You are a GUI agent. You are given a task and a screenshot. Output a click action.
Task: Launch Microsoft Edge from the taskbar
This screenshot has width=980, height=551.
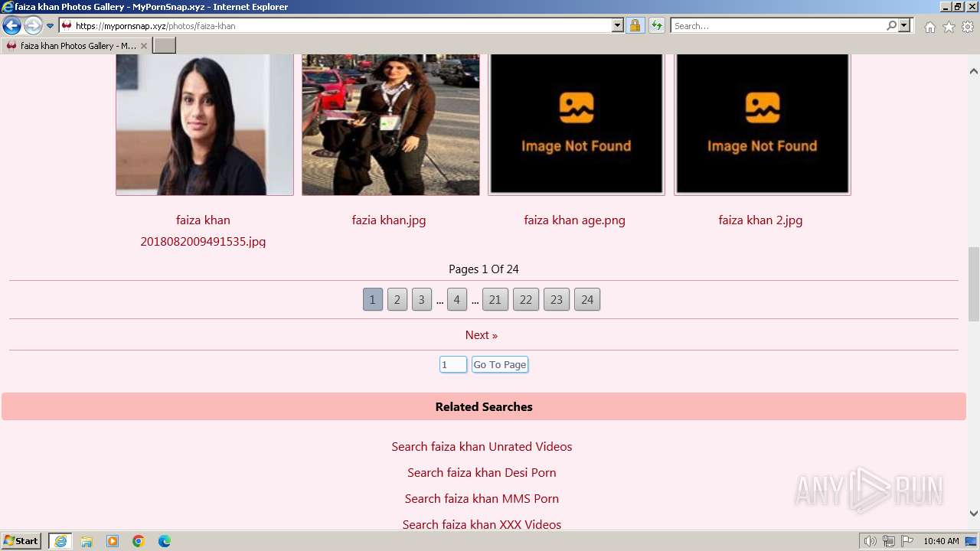point(165,541)
